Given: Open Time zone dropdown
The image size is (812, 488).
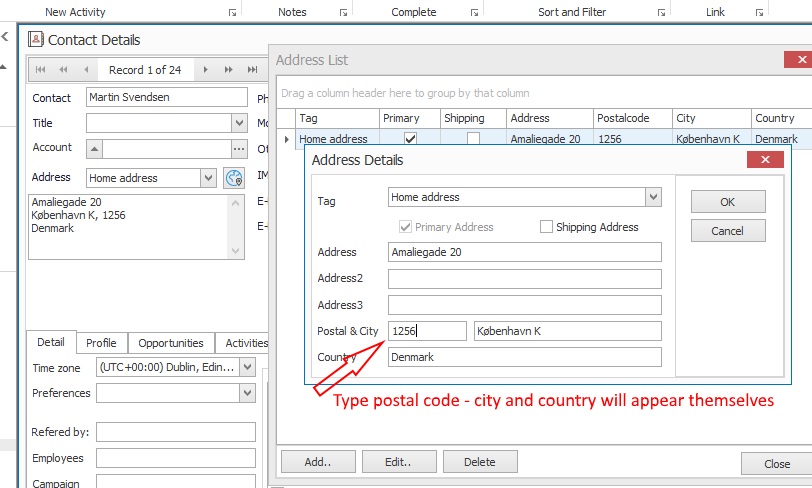Looking at the screenshot, I should (x=248, y=367).
